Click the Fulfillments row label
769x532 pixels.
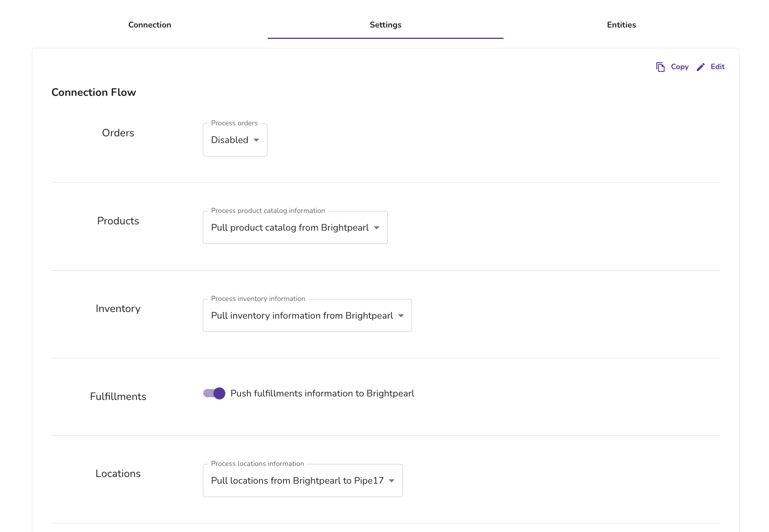coord(118,397)
